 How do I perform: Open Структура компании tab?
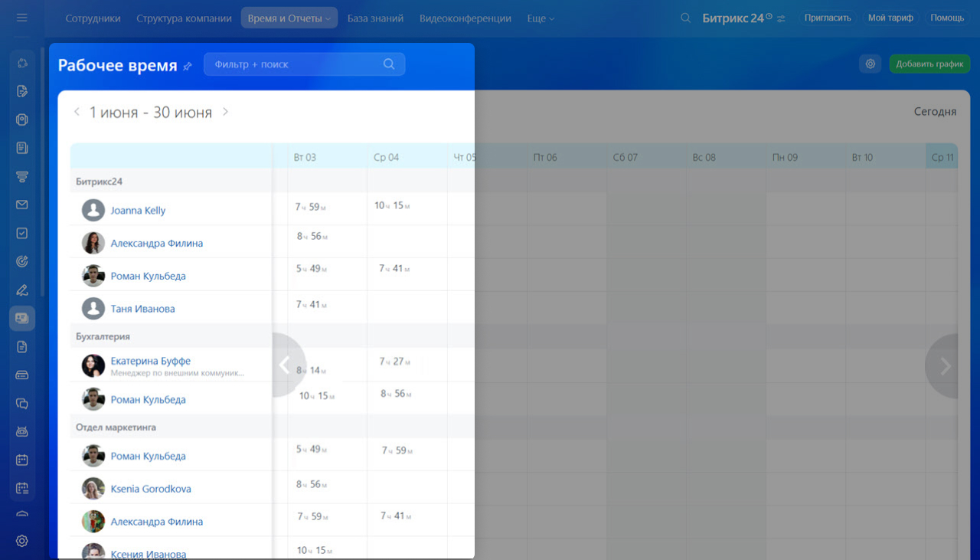[x=184, y=18]
